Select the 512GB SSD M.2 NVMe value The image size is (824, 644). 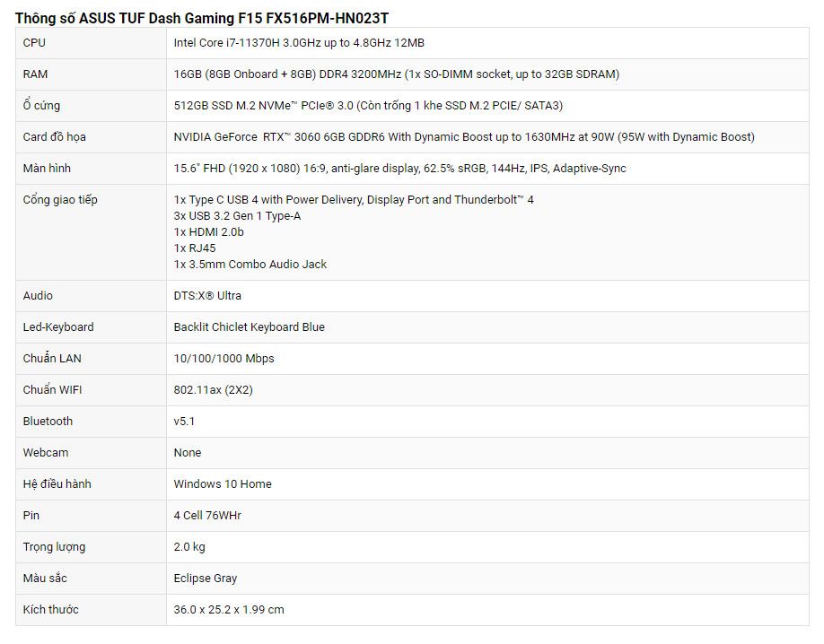click(x=368, y=105)
